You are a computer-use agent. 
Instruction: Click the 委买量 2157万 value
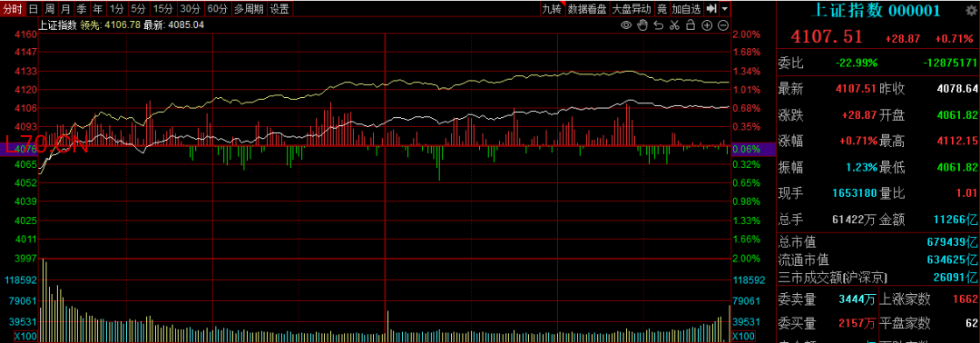[857, 324]
